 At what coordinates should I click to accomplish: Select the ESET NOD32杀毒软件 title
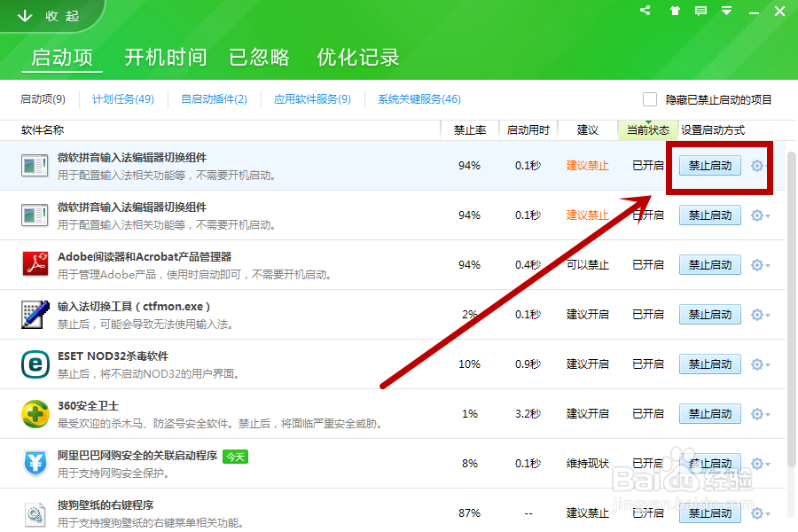tap(113, 356)
